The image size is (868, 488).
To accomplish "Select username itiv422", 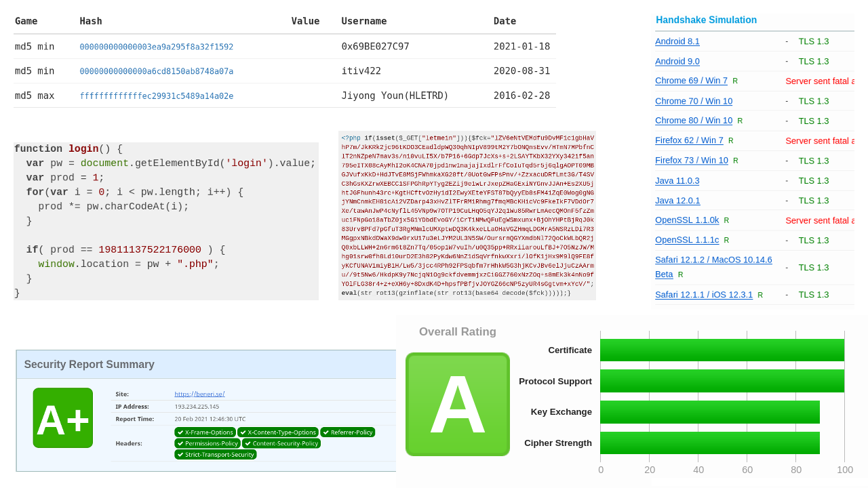I will (x=361, y=71).
